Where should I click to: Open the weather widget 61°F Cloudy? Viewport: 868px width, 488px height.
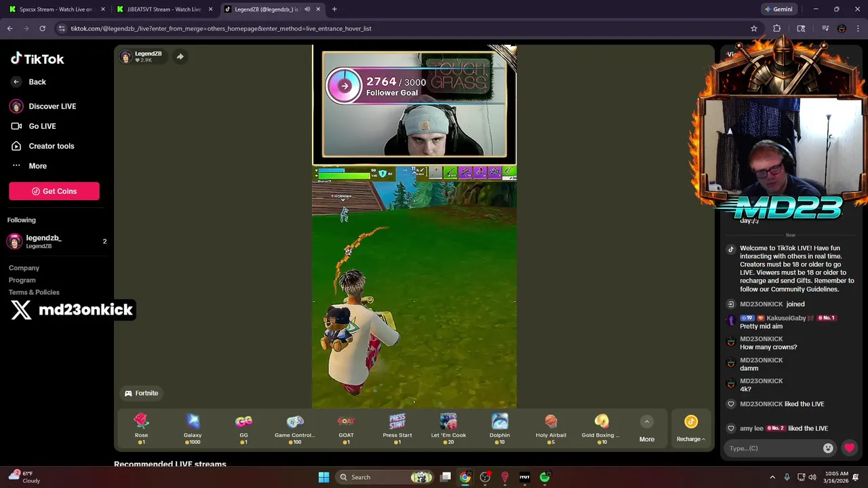click(24, 477)
